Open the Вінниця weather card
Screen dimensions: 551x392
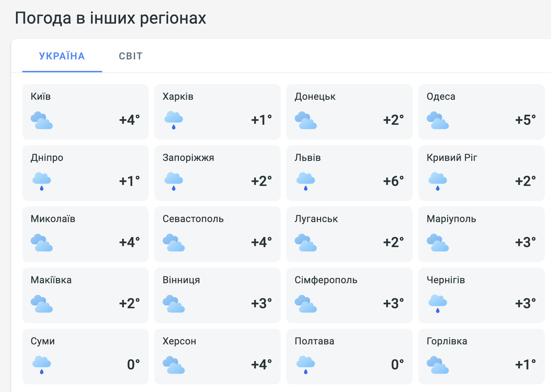217,295
